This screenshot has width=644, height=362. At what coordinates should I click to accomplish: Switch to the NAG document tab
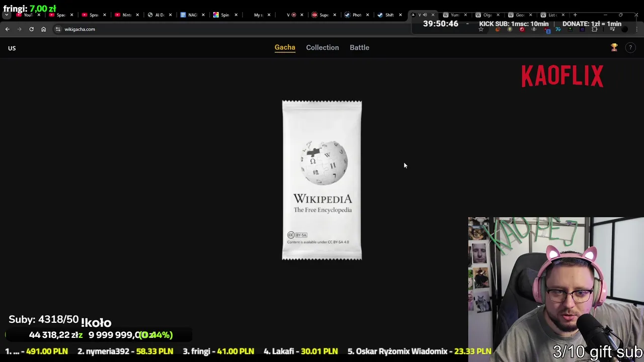tap(192, 15)
